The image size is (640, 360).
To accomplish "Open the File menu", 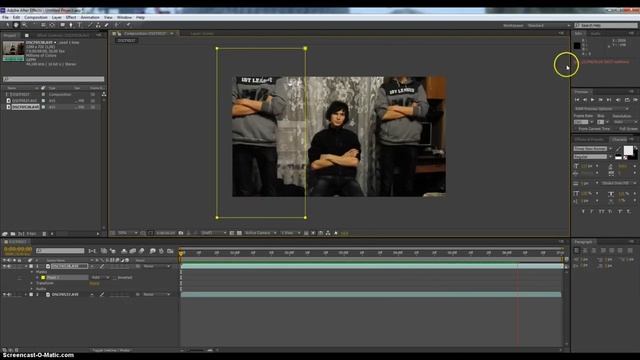I will [x=5, y=18].
